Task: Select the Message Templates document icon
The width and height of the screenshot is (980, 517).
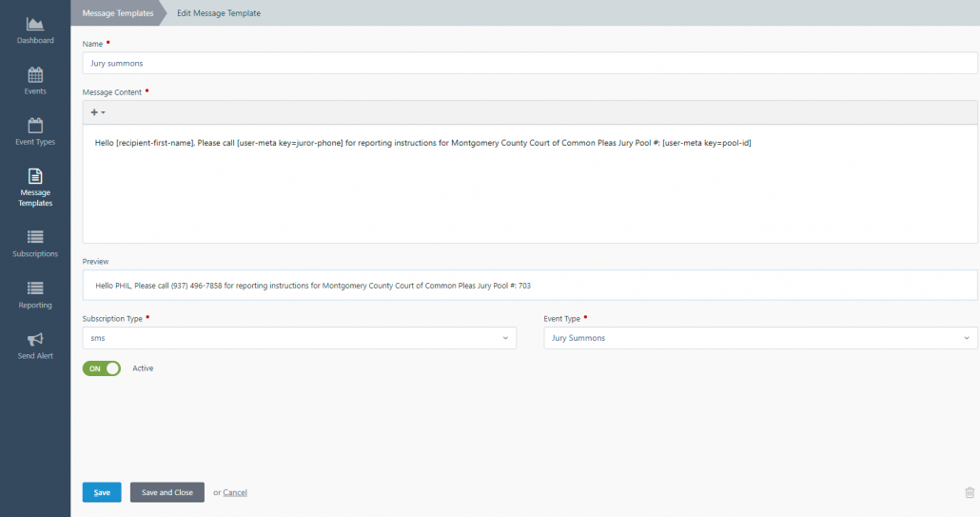Action: (35, 176)
